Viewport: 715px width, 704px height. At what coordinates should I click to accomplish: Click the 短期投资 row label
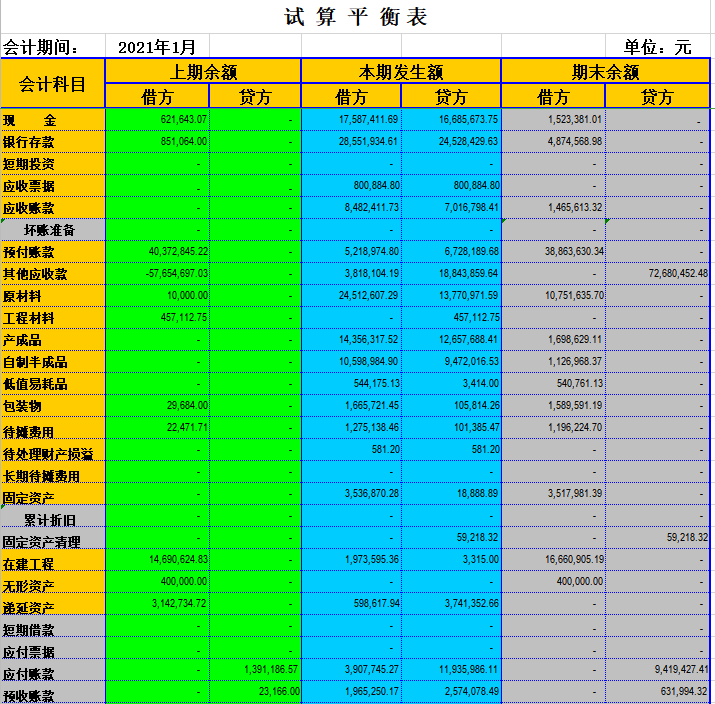pyautogui.click(x=53, y=164)
